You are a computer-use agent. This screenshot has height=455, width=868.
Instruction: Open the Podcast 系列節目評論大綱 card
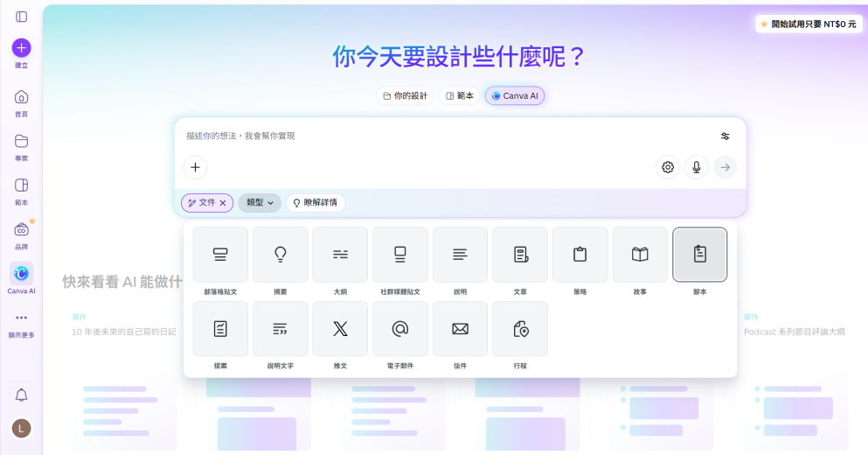[x=795, y=377]
